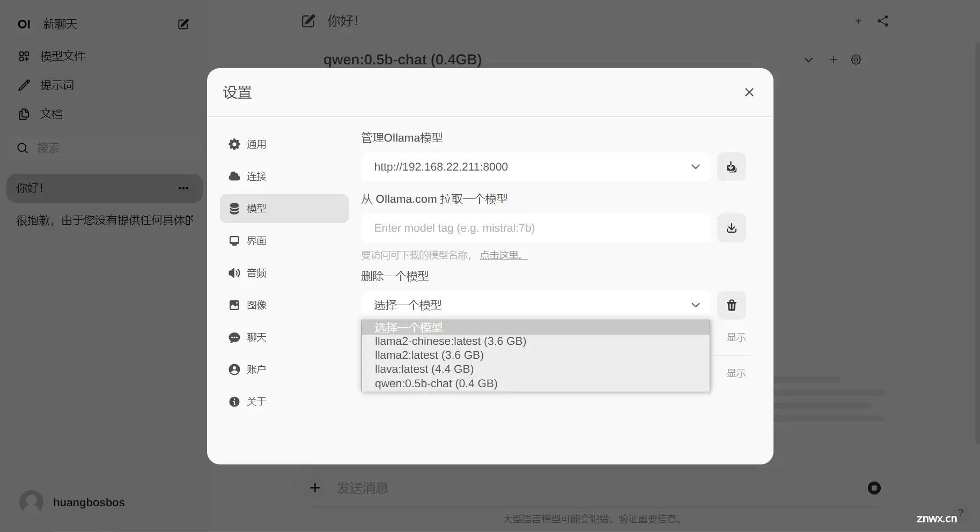
Task: Open the 你好! chat entry in the sidebar
Action: (105, 188)
